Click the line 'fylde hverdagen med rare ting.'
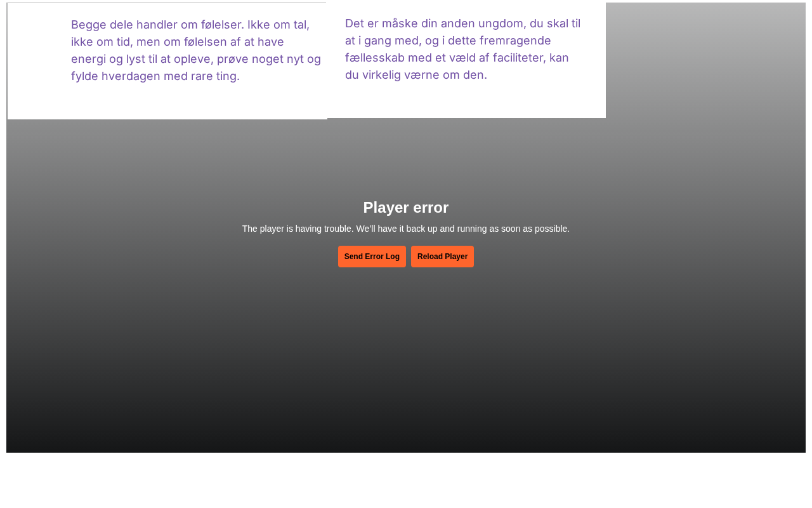Viewport: 812px width, 508px height. click(155, 76)
